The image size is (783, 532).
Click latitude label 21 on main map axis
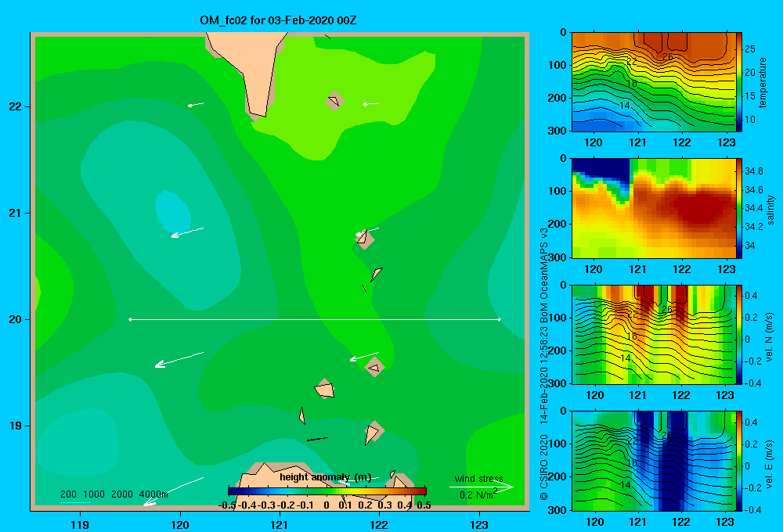[x=15, y=213]
